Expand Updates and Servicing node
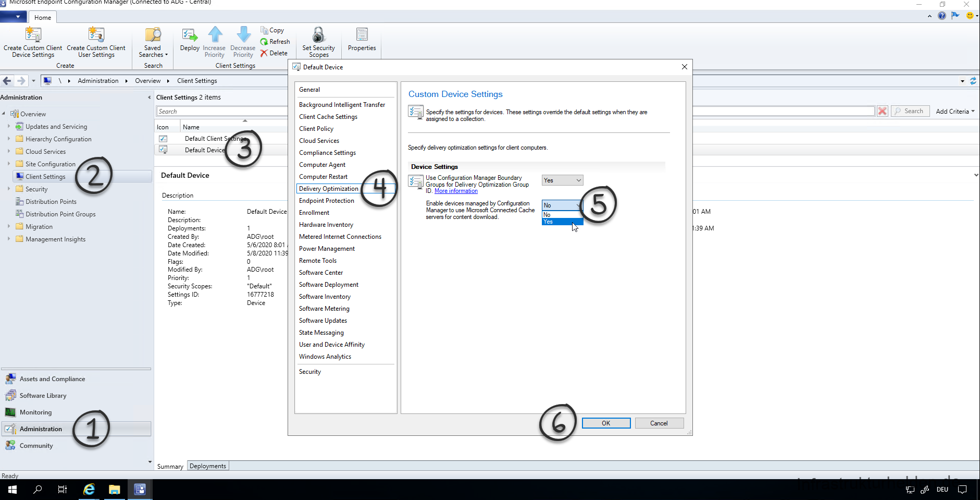 (x=9, y=126)
